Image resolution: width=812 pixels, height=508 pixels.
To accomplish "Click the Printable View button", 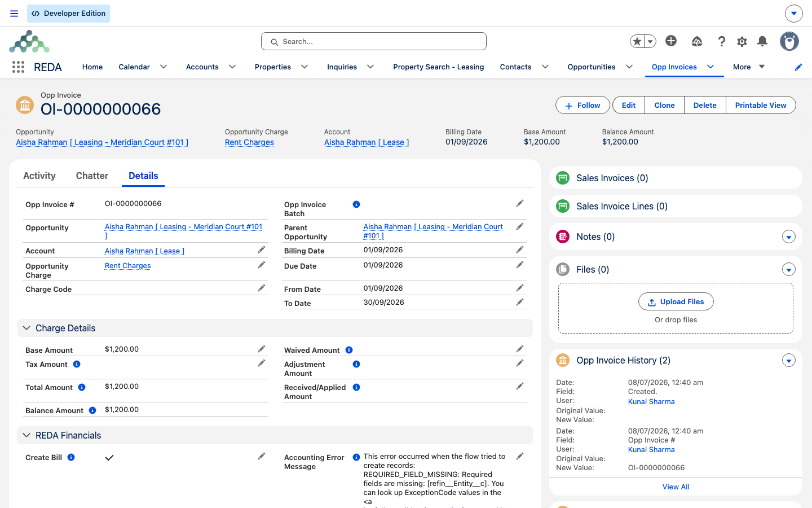I will point(761,106).
